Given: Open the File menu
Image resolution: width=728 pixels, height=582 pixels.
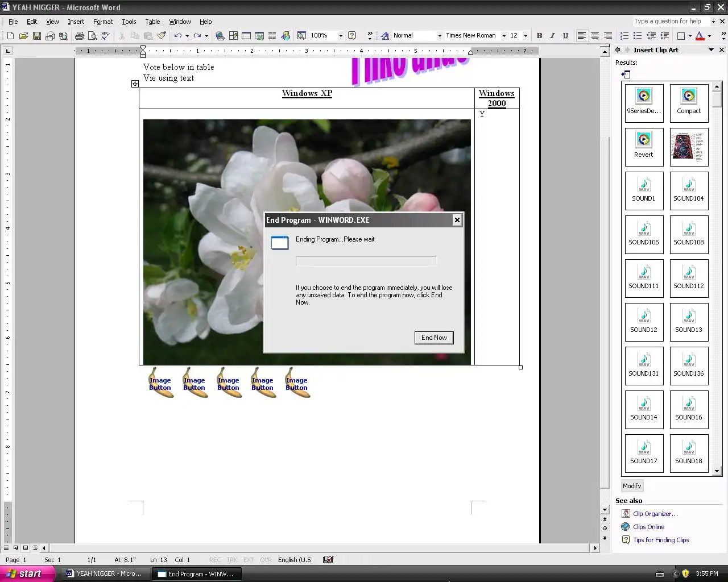Looking at the screenshot, I should (x=13, y=22).
